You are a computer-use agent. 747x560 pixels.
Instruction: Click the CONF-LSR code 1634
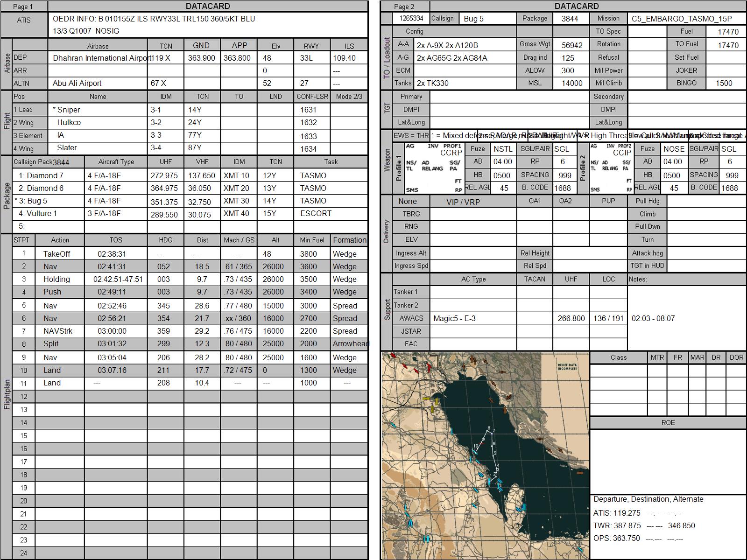point(308,149)
